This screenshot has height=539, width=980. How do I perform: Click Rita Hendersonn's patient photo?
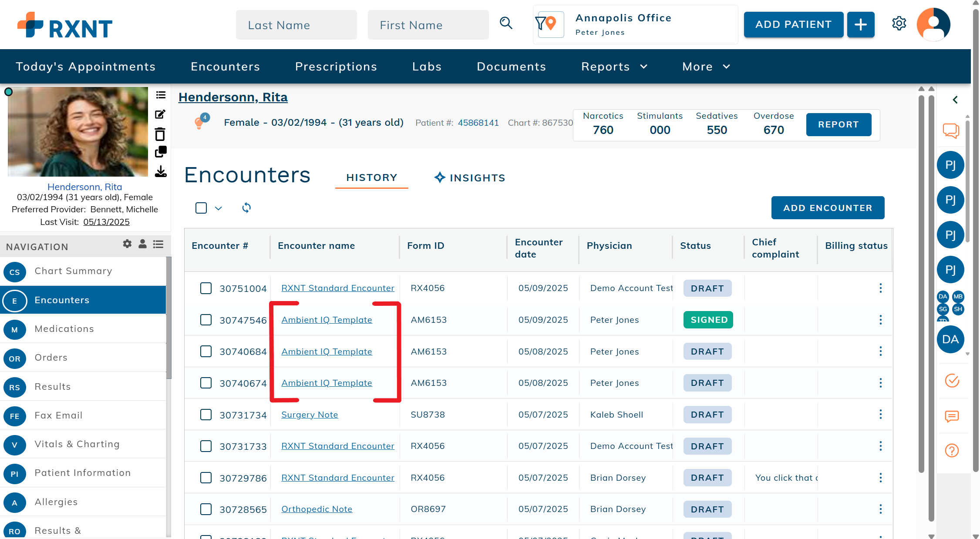coord(78,132)
